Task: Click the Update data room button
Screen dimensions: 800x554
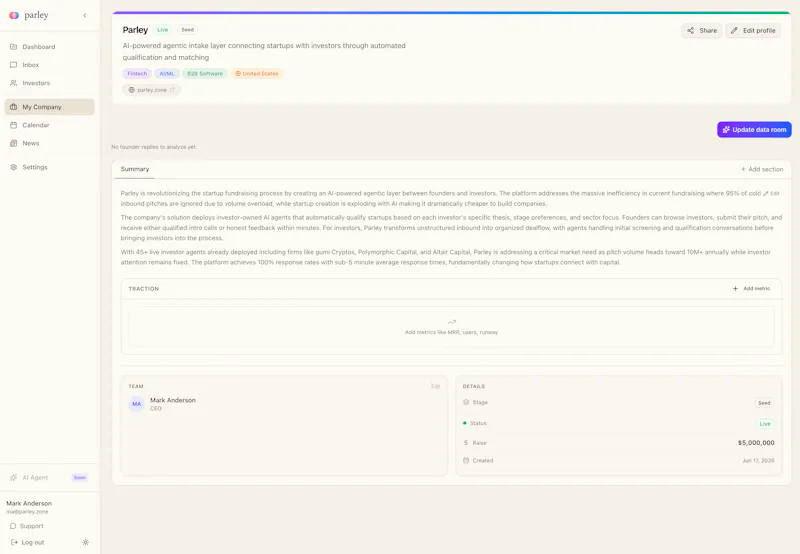Action: click(x=754, y=130)
